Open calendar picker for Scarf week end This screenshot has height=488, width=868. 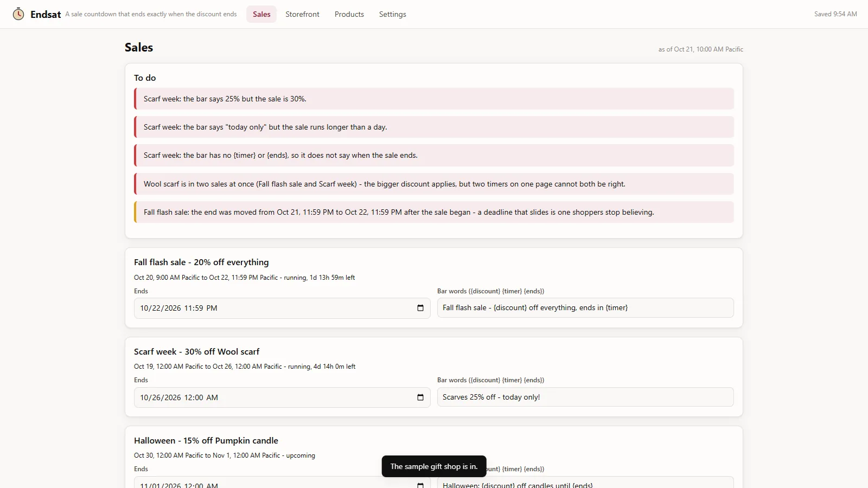[x=420, y=397]
